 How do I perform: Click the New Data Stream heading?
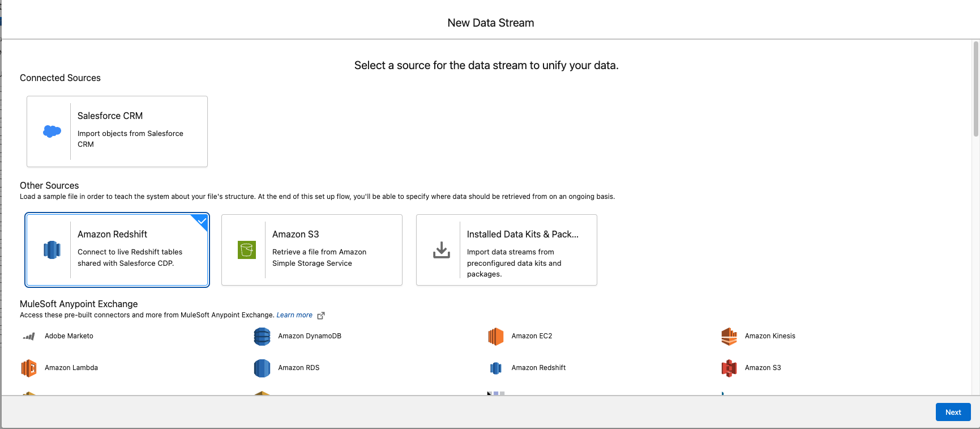click(x=491, y=23)
